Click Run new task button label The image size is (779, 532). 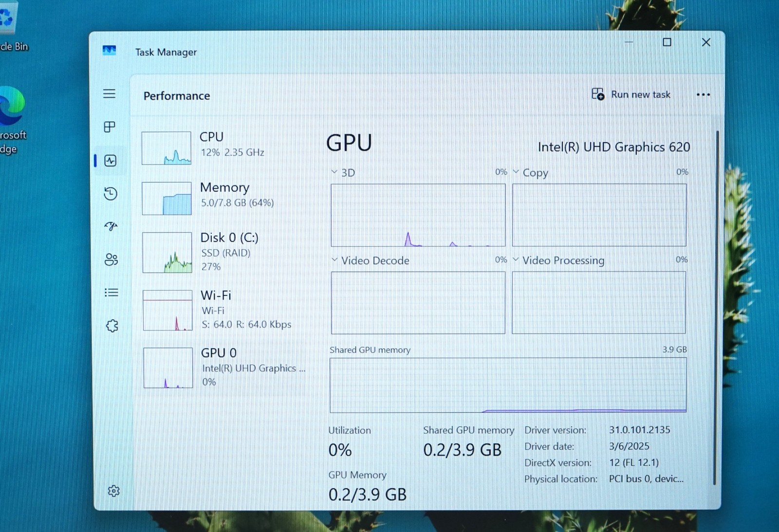pyautogui.click(x=641, y=94)
